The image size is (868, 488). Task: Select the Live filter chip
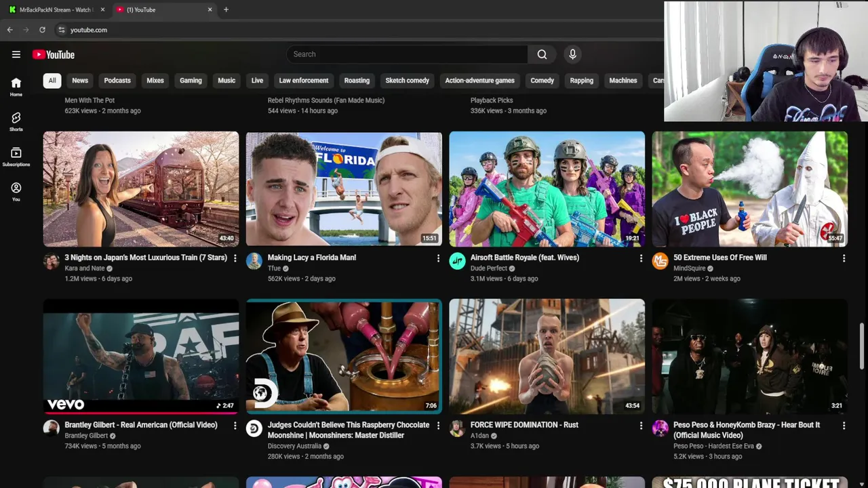point(257,81)
